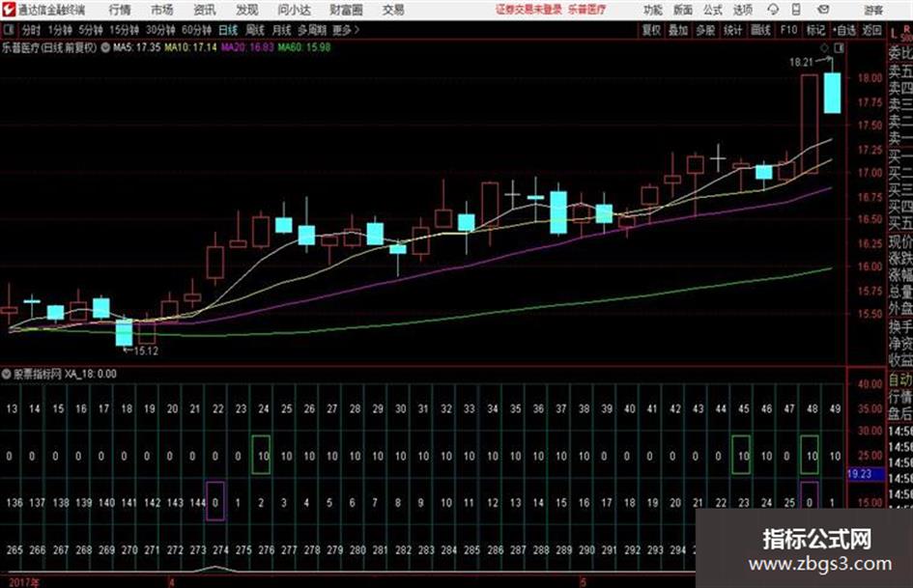
Task: Open the 交易 menu
Action: point(393,10)
